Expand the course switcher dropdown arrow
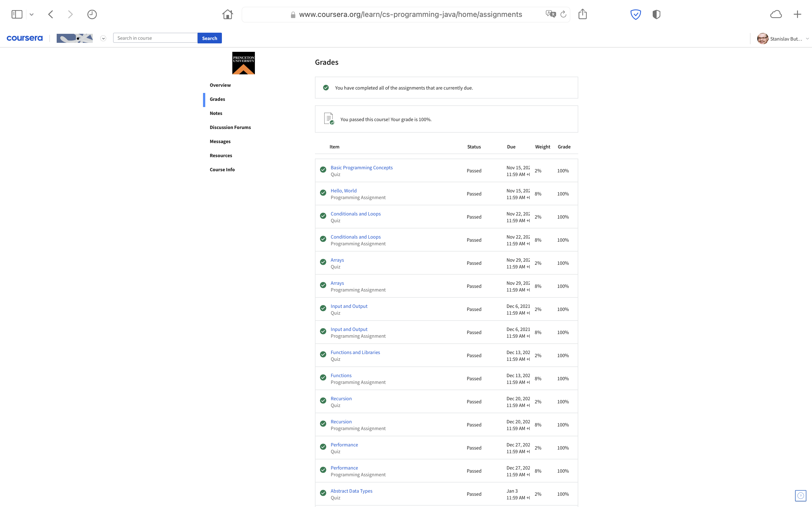Viewport: 812px width, 507px height. click(103, 39)
